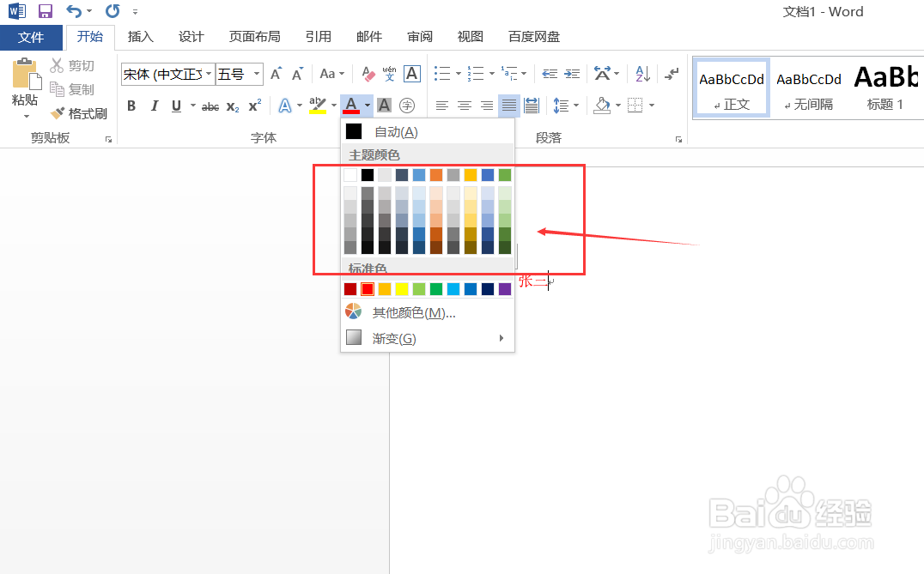924x574 pixels.
Task: Click the Paste clipboard icon
Action: pyautogui.click(x=26, y=74)
